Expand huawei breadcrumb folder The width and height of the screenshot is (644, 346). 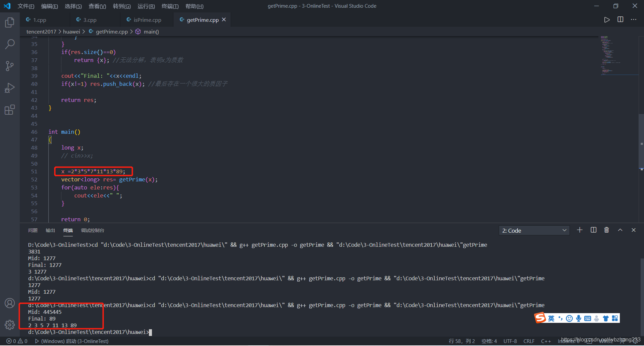click(71, 32)
